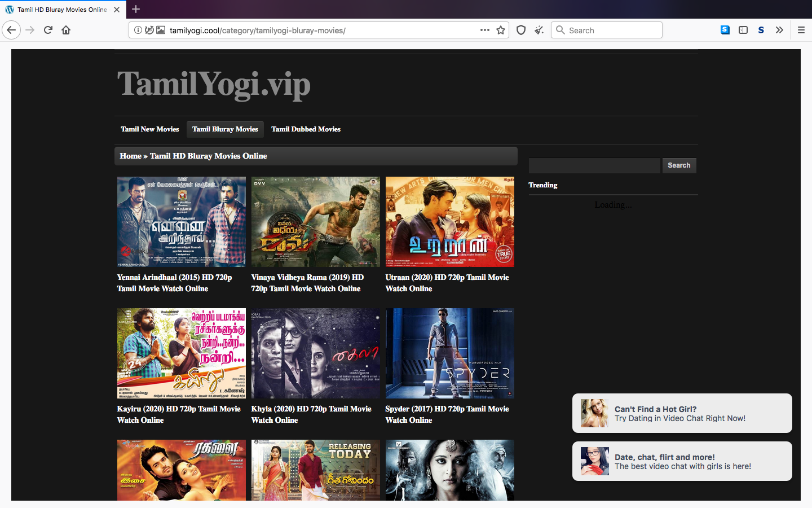The height and width of the screenshot is (508, 812).
Task: Go back to the previous page
Action: click(x=11, y=30)
